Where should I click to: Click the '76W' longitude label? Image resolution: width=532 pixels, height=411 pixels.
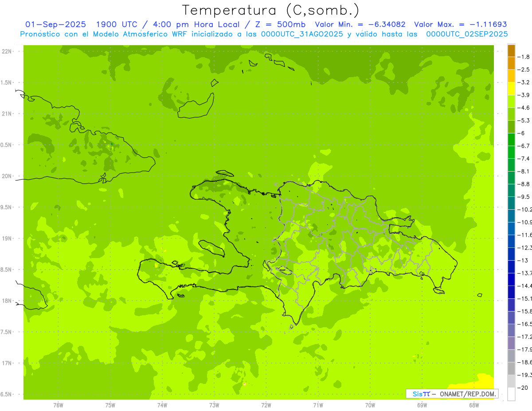[x=58, y=405]
